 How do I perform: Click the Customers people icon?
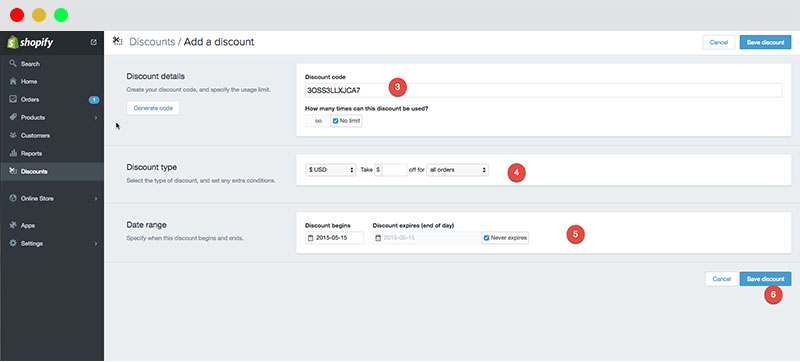point(13,136)
